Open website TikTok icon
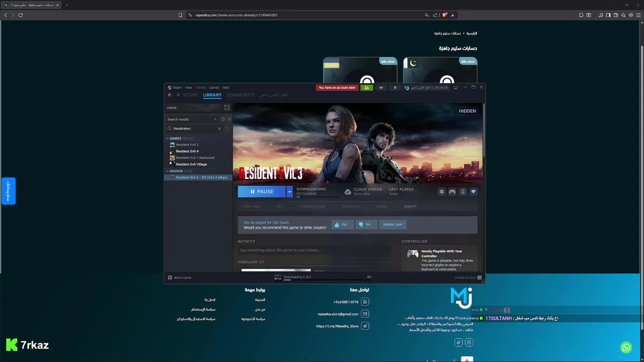Image resolution: width=644 pixels, height=362 pixels. 458,342
